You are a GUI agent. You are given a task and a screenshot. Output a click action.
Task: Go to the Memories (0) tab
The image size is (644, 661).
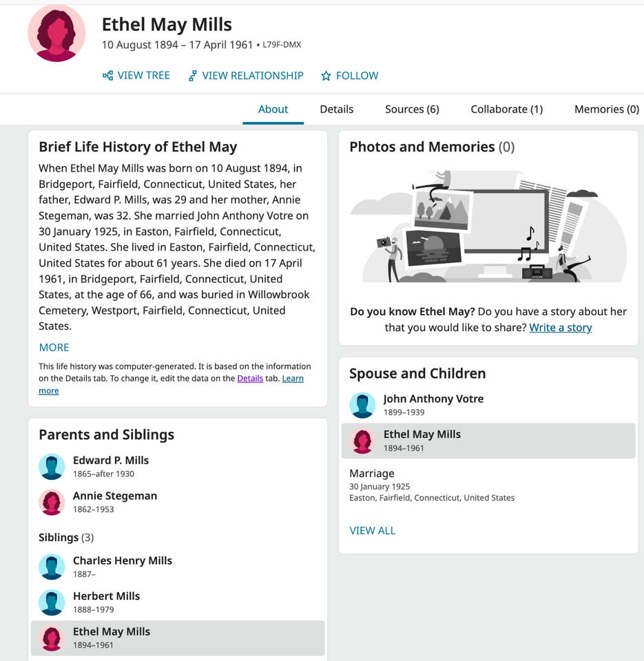[606, 109]
